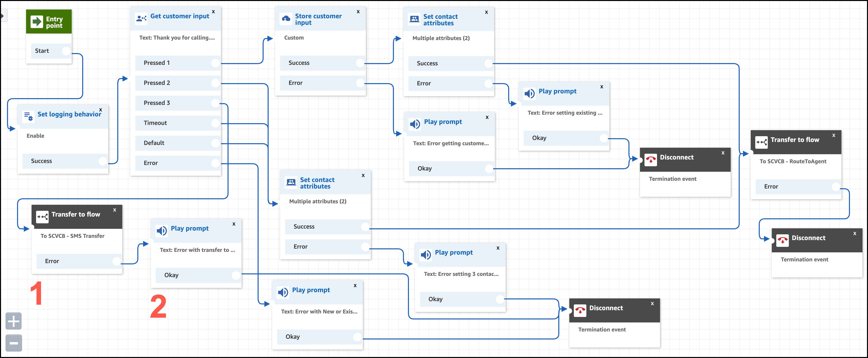This screenshot has width=868, height=358.
Task: Click the speaker icon on Error with transfer prompt
Action: [162, 231]
